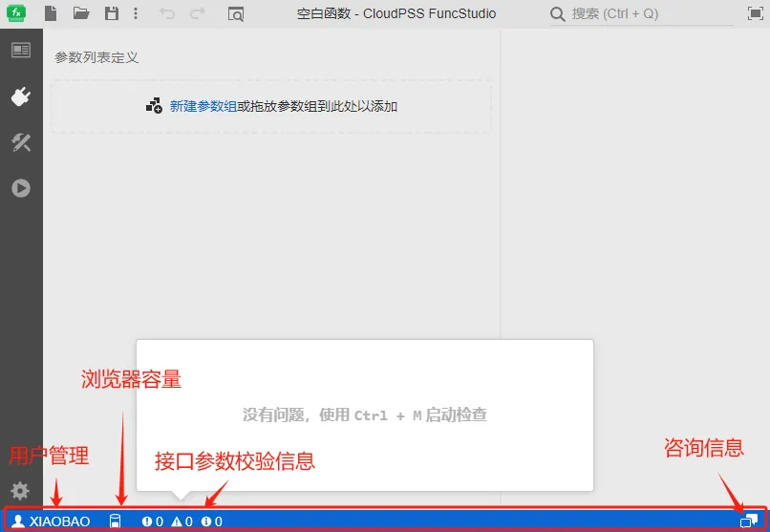Select the plug interface tab in the sidebar
The image size is (770, 532).
tap(21, 96)
